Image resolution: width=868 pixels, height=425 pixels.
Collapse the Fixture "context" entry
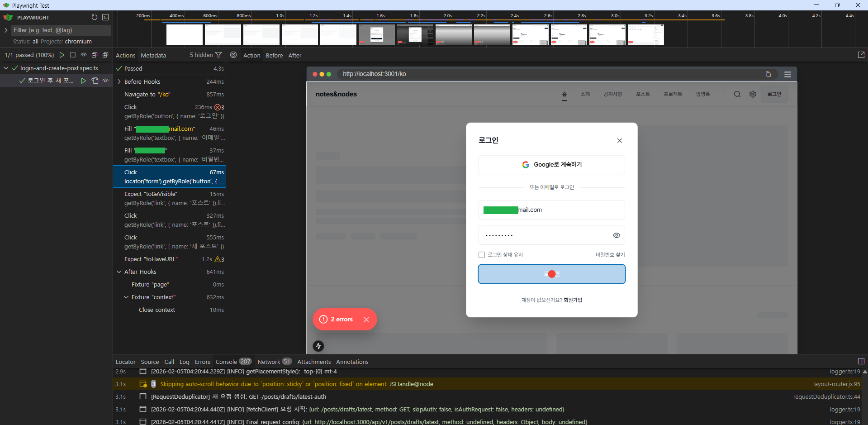(x=126, y=297)
